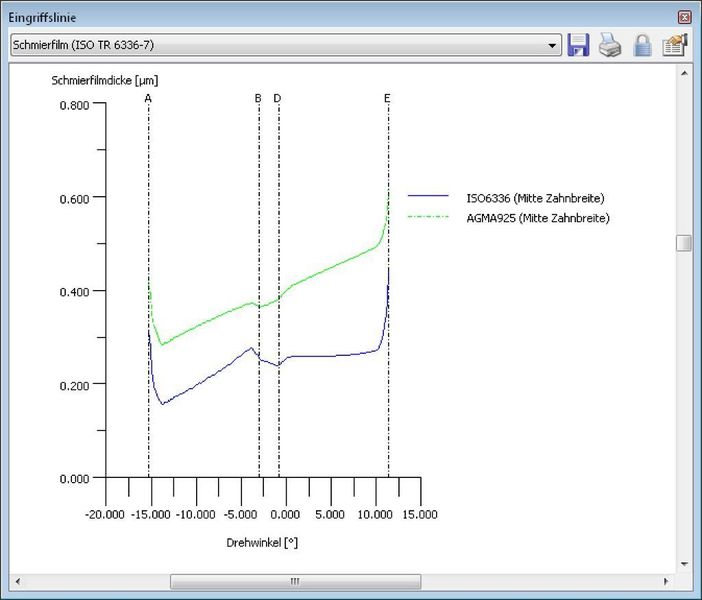Click the green AGMA925 legend line sample
The height and width of the screenshot is (600, 702).
[428, 217]
